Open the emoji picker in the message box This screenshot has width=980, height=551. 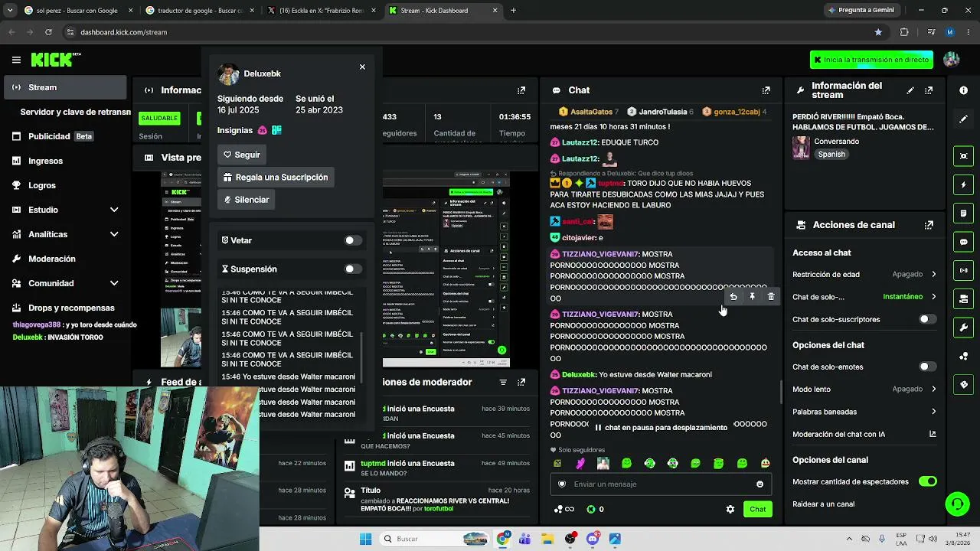[759, 484]
